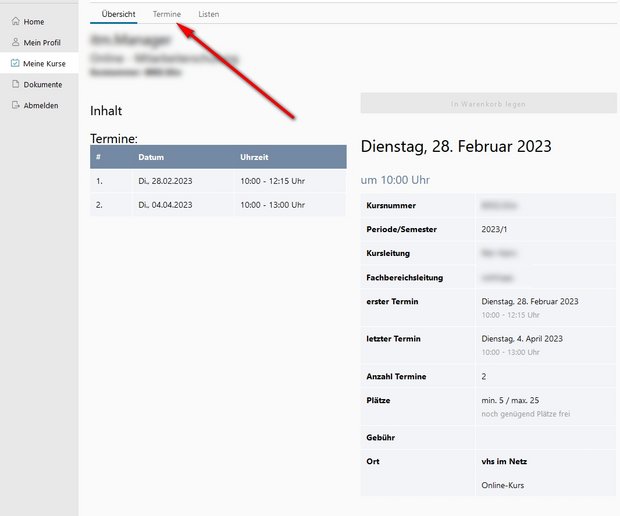Click the Periode/Semester value 2023/1

tap(494, 229)
